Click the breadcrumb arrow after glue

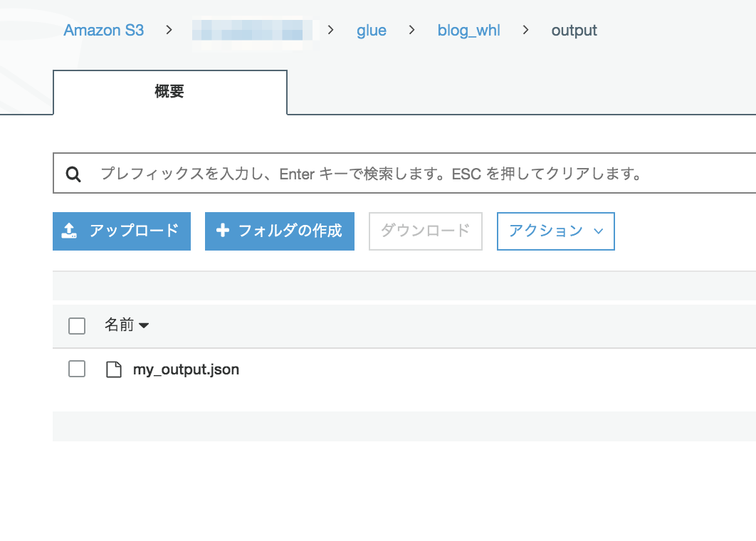[x=410, y=30]
